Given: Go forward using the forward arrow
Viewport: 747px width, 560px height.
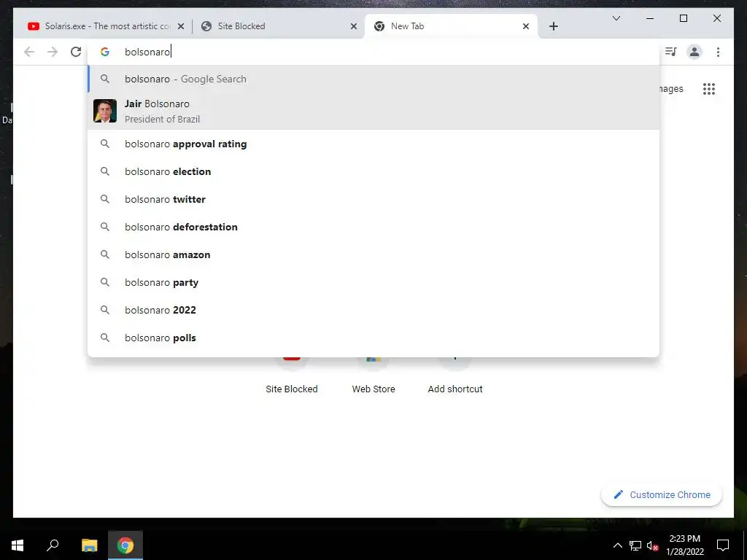Looking at the screenshot, I should (x=53, y=52).
